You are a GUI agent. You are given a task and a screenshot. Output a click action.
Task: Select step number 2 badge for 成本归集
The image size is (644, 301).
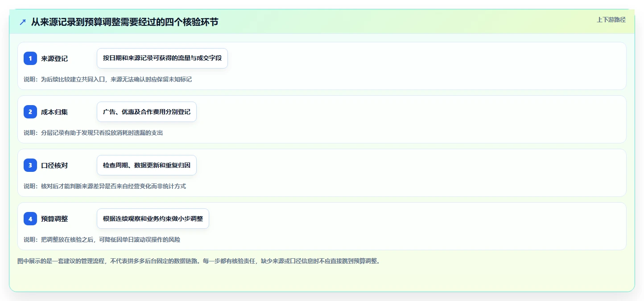[30, 112]
